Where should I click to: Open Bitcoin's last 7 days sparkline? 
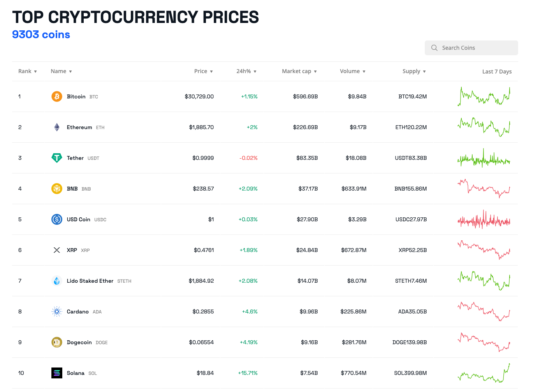(x=484, y=96)
